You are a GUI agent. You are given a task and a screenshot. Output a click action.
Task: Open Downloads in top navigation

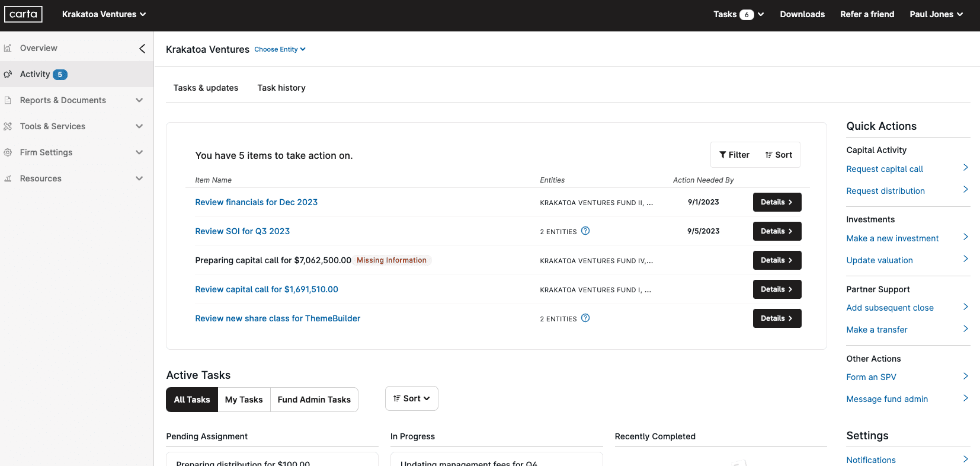802,14
